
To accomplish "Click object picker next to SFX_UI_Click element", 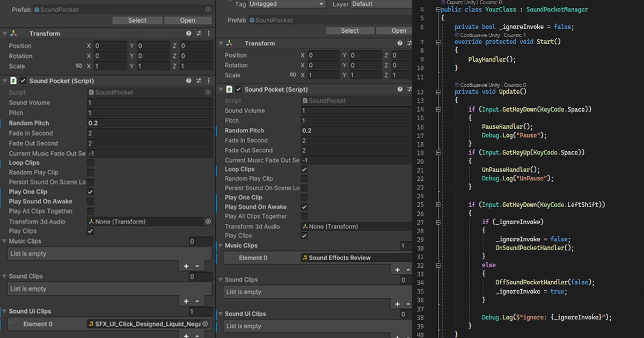I will pos(206,324).
